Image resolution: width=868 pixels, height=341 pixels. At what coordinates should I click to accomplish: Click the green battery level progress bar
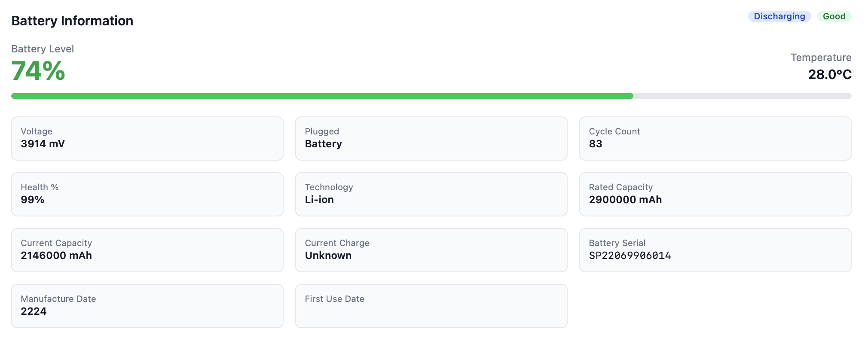point(322,96)
